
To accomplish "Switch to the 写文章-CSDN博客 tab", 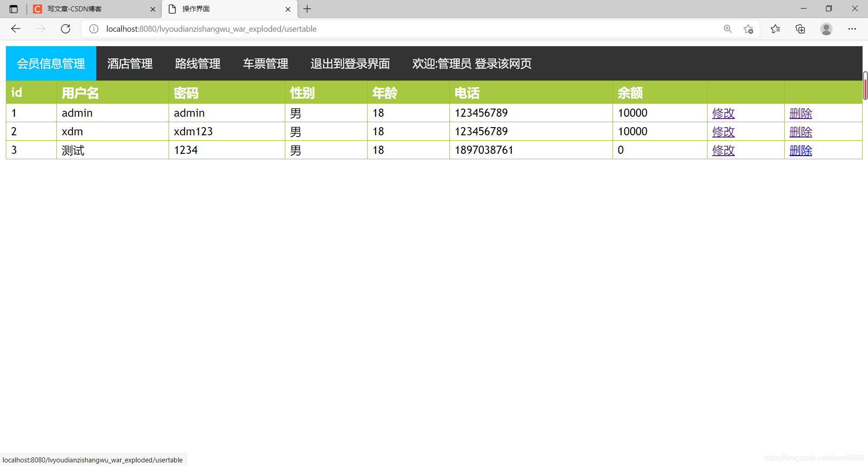I will [x=94, y=9].
